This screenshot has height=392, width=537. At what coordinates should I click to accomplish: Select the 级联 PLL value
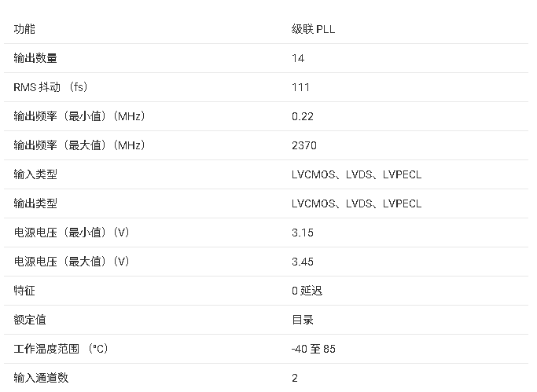pyautogui.click(x=314, y=29)
